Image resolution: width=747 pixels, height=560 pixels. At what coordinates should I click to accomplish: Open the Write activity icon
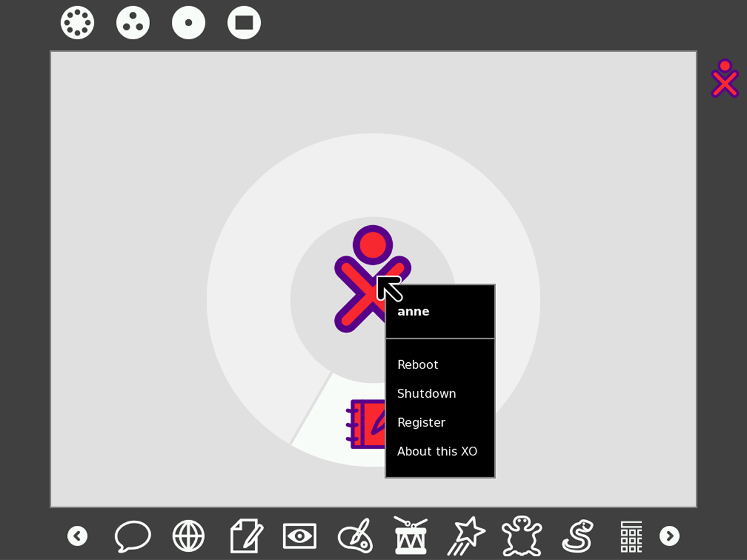(x=246, y=536)
